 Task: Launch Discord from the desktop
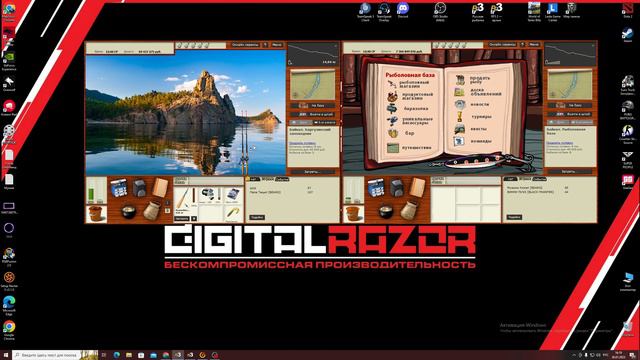403,11
